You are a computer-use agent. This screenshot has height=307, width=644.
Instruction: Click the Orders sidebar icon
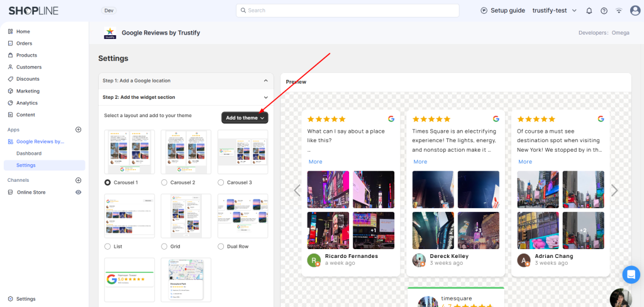pos(10,43)
